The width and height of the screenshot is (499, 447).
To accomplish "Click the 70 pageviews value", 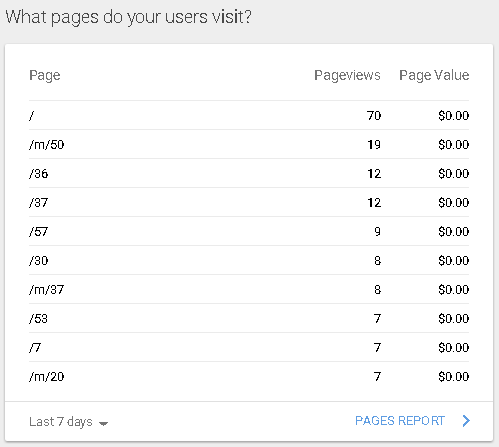I will 374,116.
